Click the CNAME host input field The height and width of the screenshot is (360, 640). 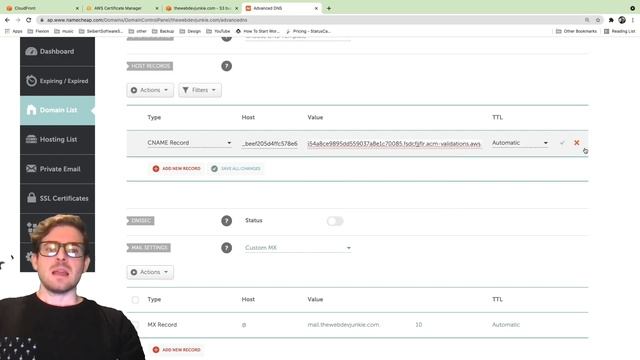270,144
